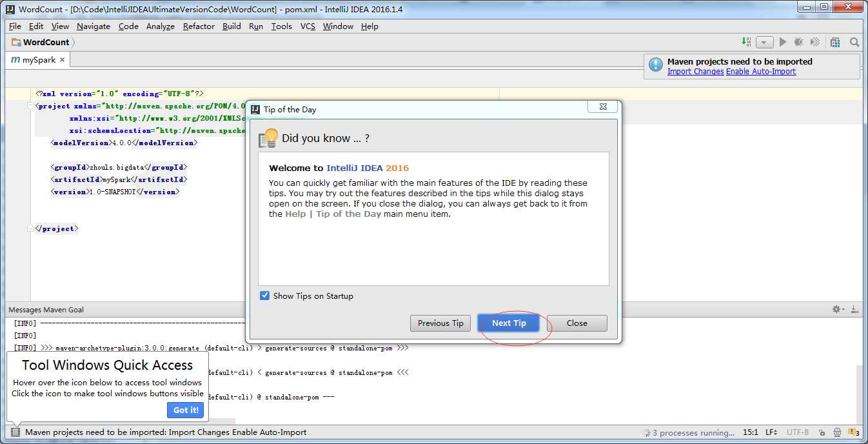Open the VCS menu
The image size is (868, 444).
[x=308, y=26]
